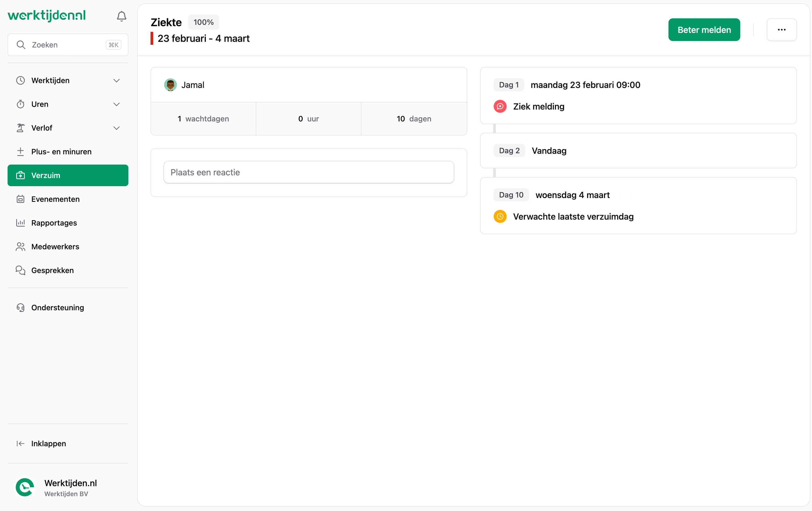
Task: Open the notifications bell
Action: tap(121, 16)
